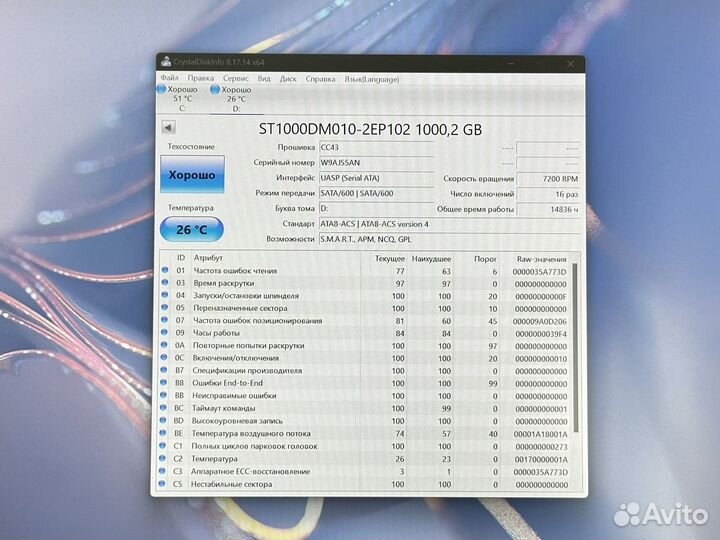Open the Вид menu
The height and width of the screenshot is (540, 720).
click(264, 79)
